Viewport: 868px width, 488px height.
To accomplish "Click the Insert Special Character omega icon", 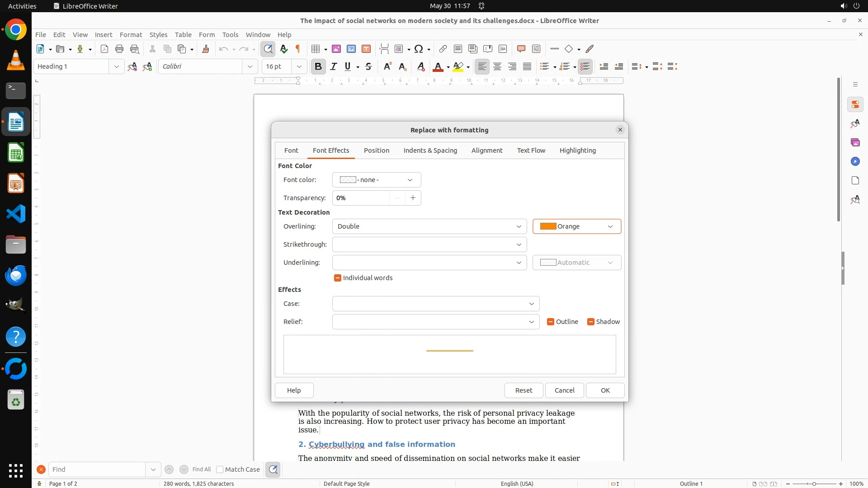I will coord(419,49).
